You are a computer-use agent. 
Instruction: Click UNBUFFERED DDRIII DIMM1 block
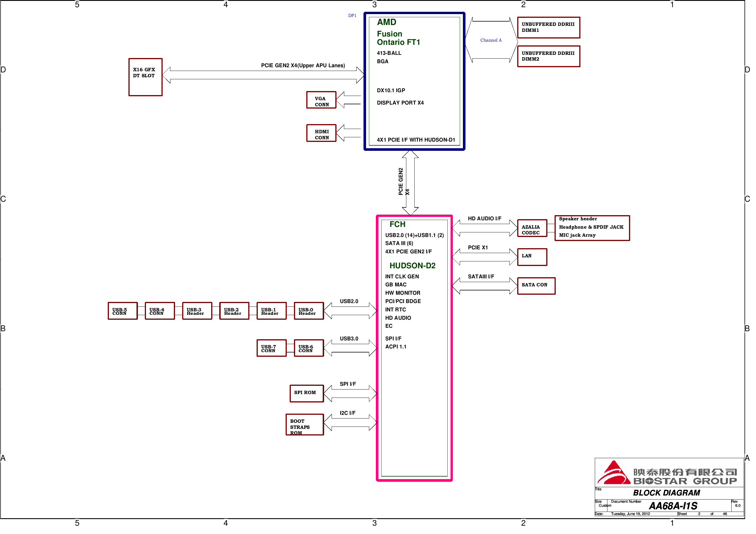click(549, 27)
